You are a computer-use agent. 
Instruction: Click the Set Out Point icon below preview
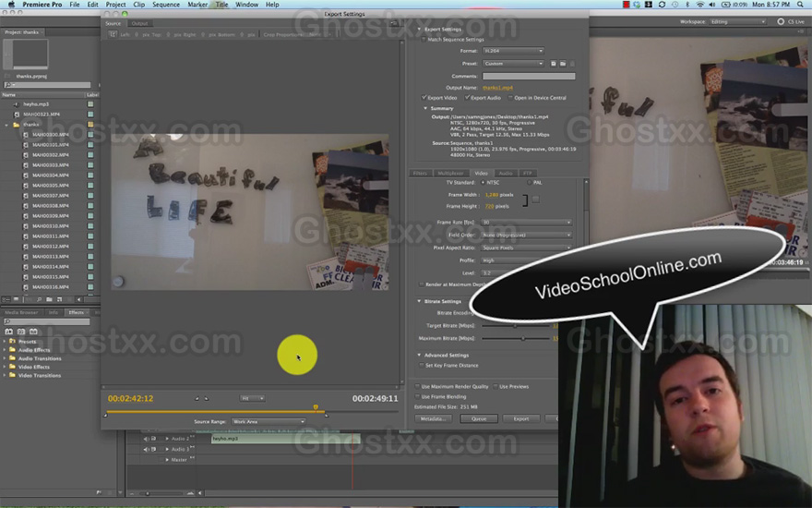tap(206, 399)
